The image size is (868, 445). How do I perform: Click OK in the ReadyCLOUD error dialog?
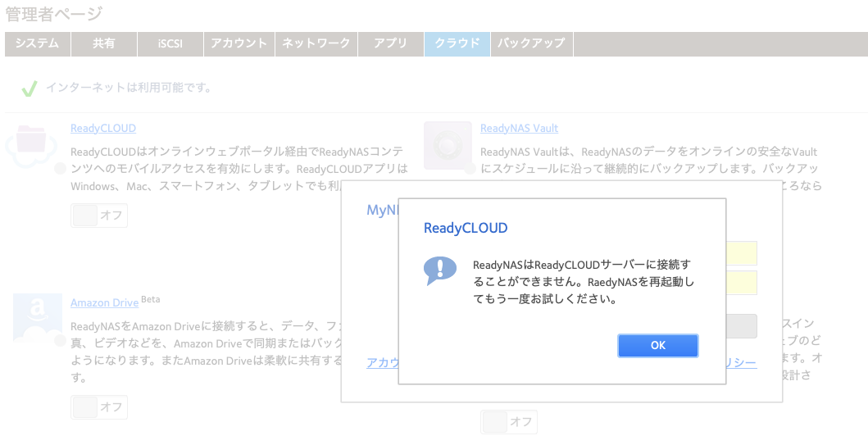657,345
